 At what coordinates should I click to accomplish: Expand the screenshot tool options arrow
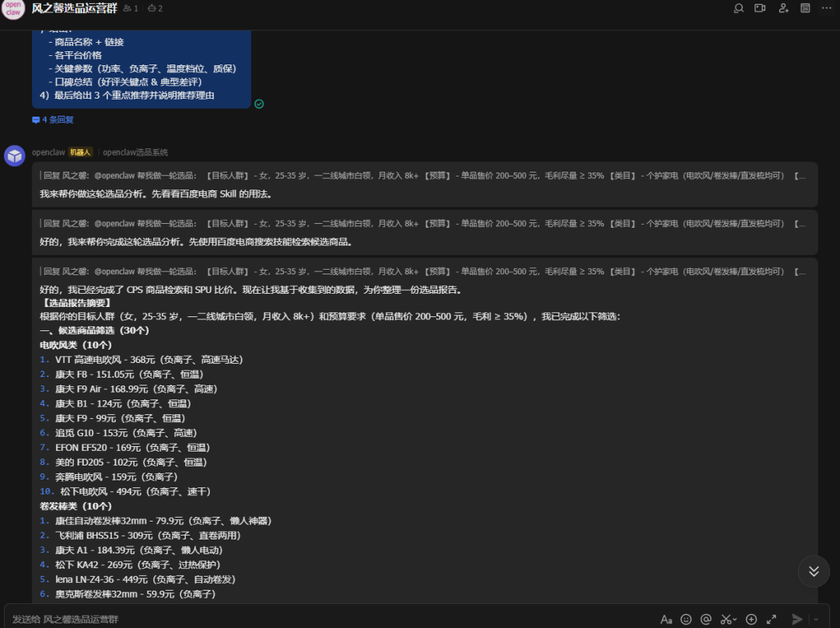tap(735, 619)
